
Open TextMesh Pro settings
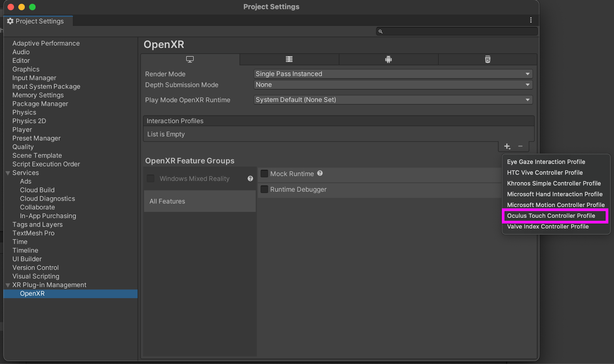(33, 233)
